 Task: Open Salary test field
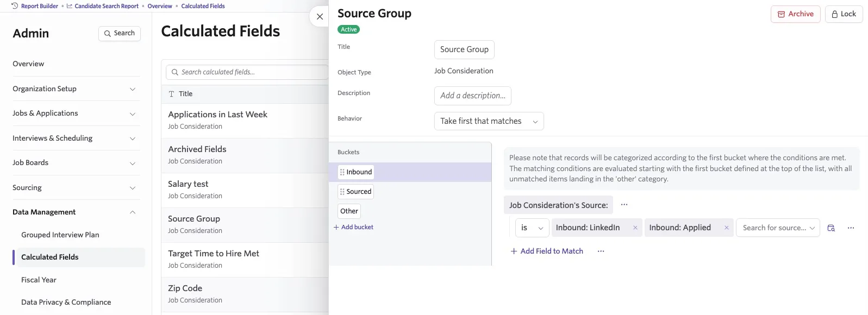pos(245,190)
